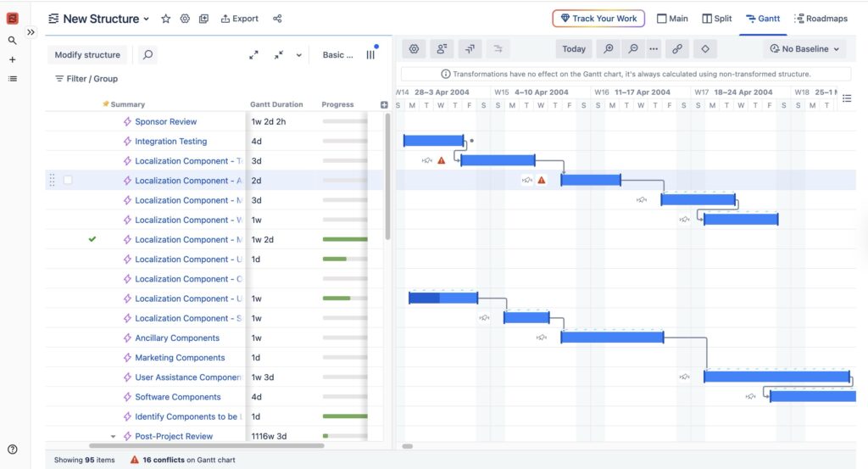Click the red conflict warning on the 3d Localization Component row
Screen dimensions: 868x469
441,160
